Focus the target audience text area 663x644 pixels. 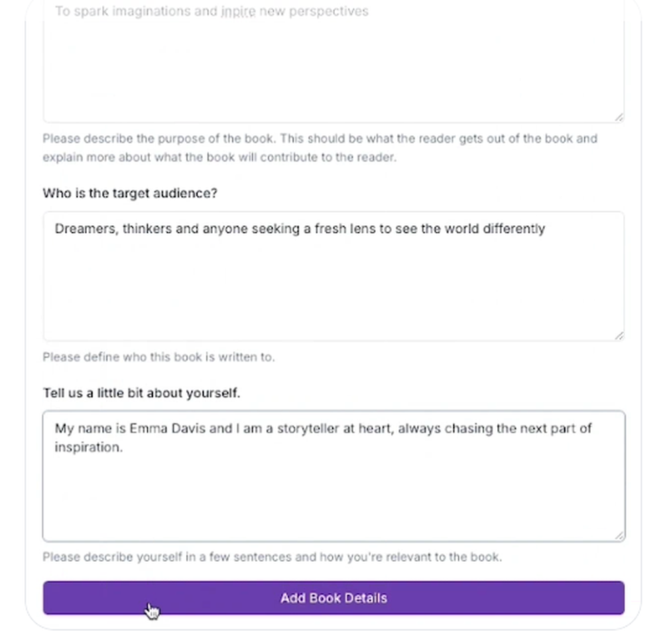333,285
